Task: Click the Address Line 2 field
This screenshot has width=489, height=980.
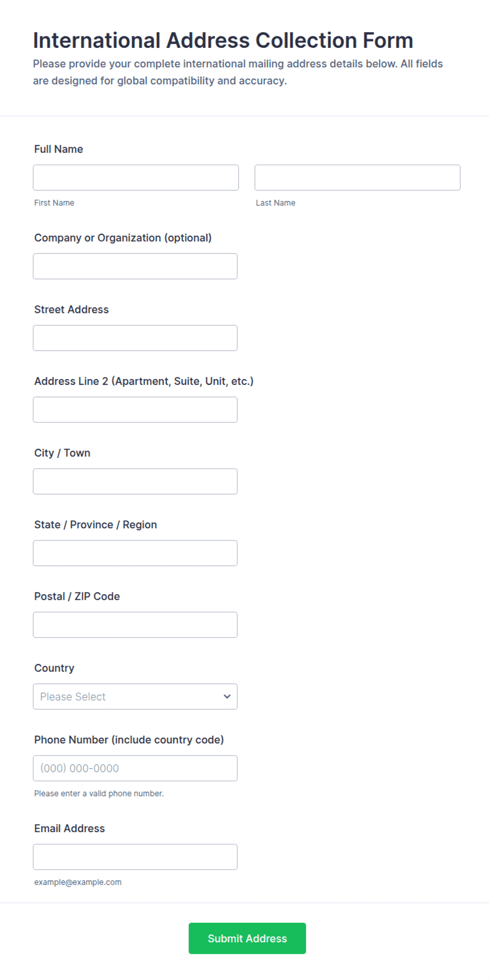Action: [x=135, y=410]
